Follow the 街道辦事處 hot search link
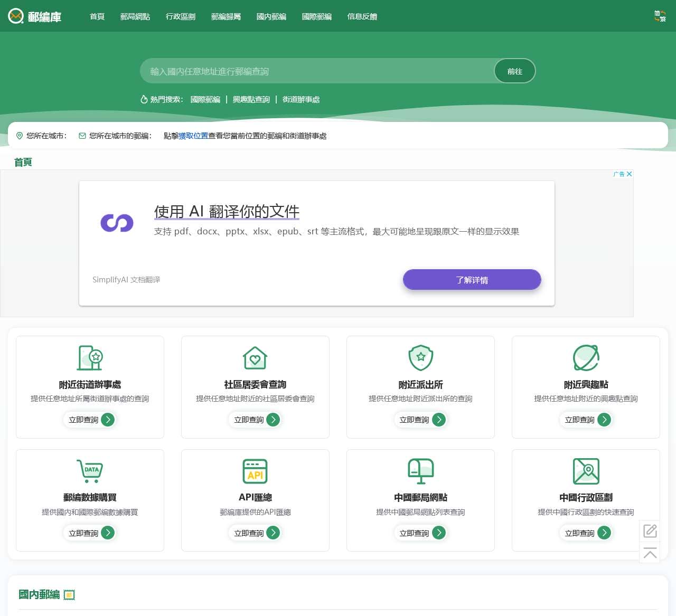Screen dimensions: 676x616 pos(301,99)
